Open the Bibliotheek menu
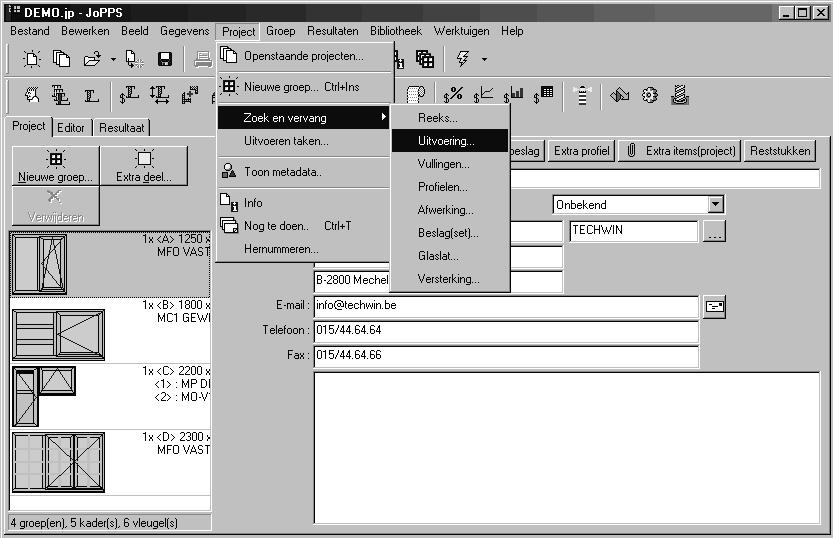This screenshot has width=833, height=538. 396,31
